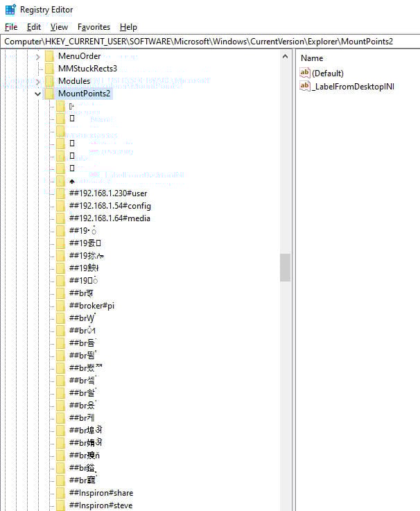Open the View menu

(x=59, y=27)
